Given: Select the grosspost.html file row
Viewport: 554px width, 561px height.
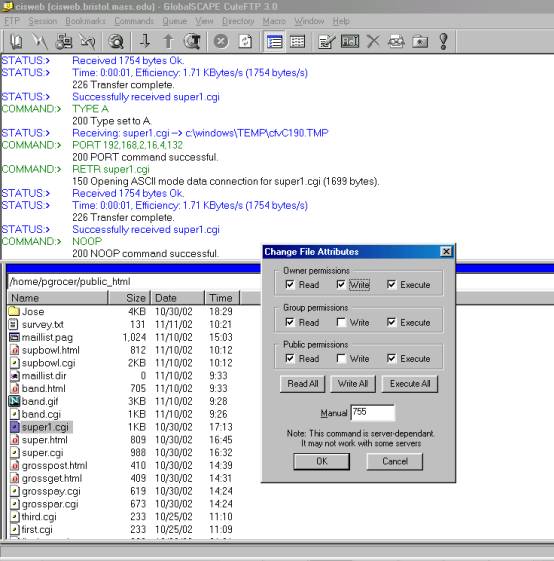Looking at the screenshot, I should pos(122,465).
